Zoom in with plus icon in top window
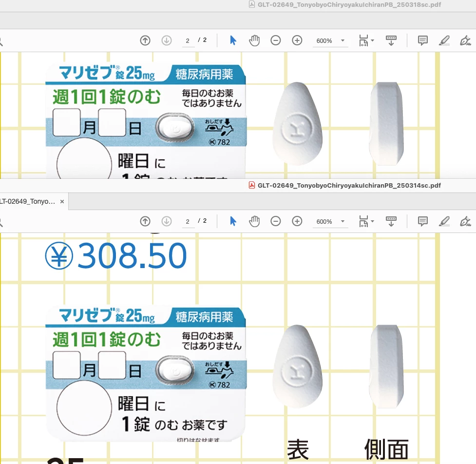Image resolution: width=476 pixels, height=464 pixels. 297,40
